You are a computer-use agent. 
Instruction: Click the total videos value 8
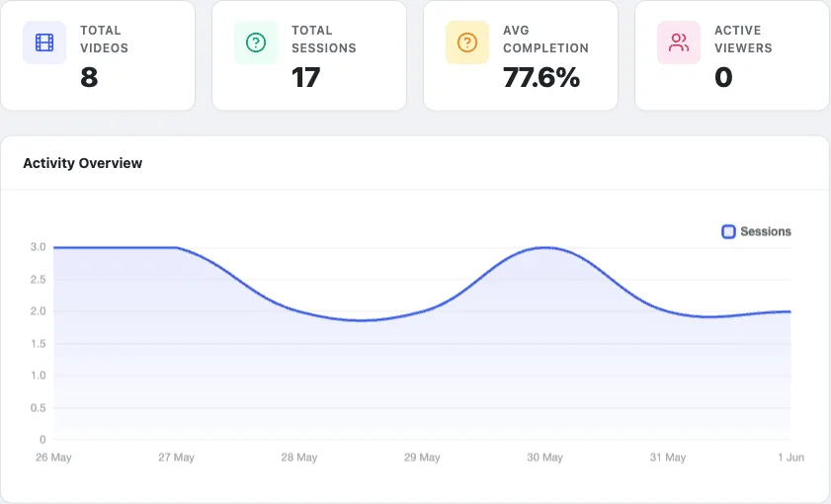(89, 77)
